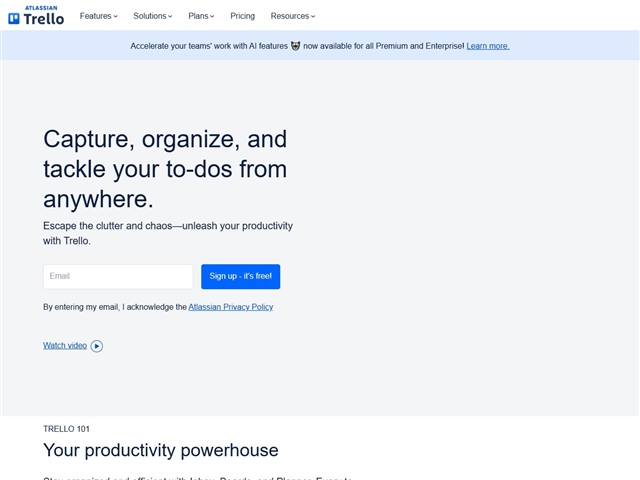Expand the Solutions menu
This screenshot has width=640, height=480.
(153, 16)
